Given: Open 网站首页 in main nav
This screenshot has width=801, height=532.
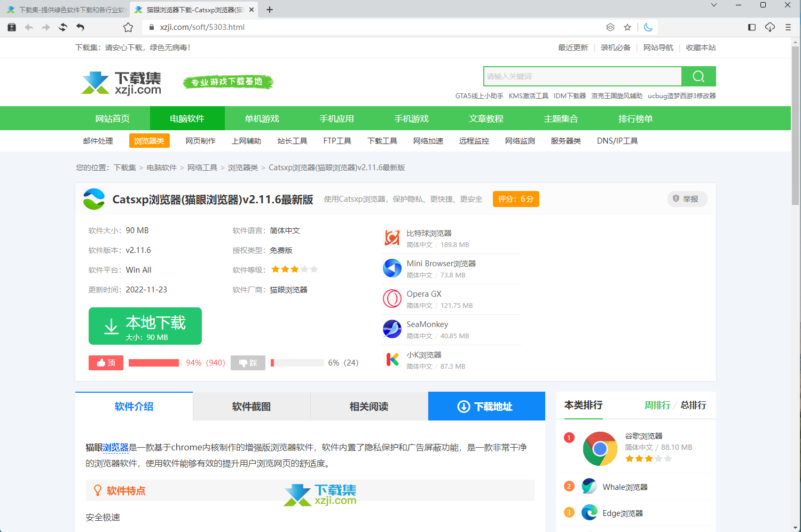Looking at the screenshot, I should (113, 118).
